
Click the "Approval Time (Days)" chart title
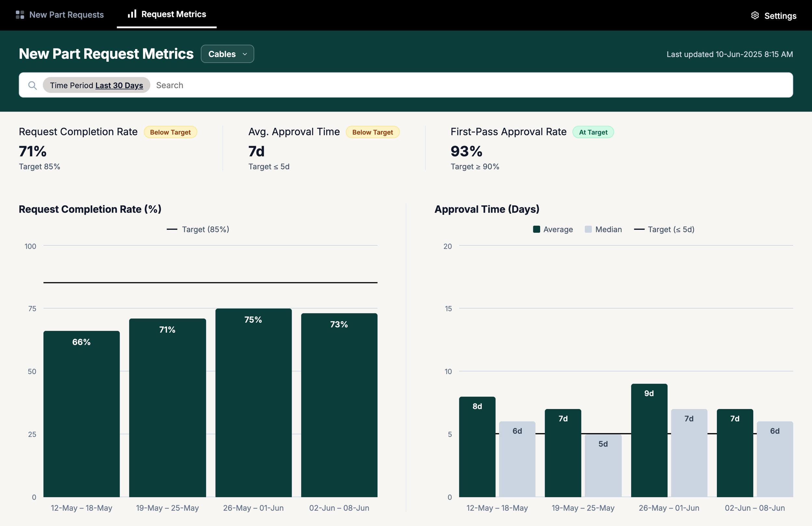(x=487, y=209)
